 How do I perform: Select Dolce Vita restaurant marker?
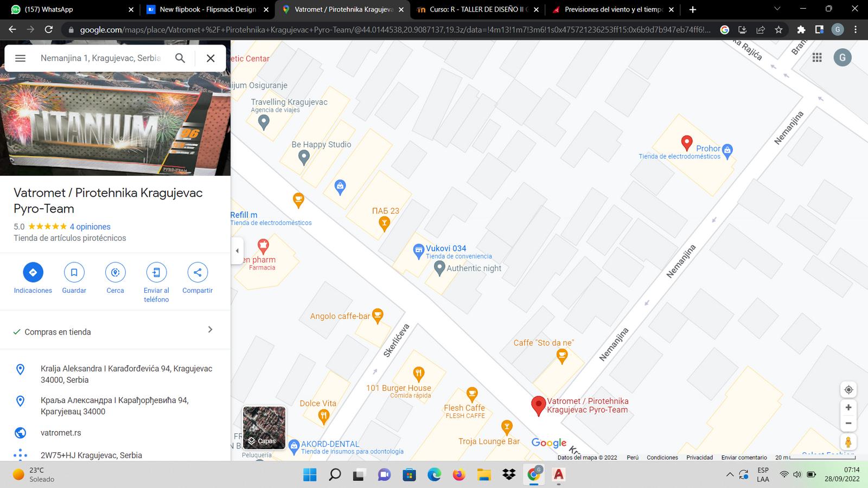(323, 416)
